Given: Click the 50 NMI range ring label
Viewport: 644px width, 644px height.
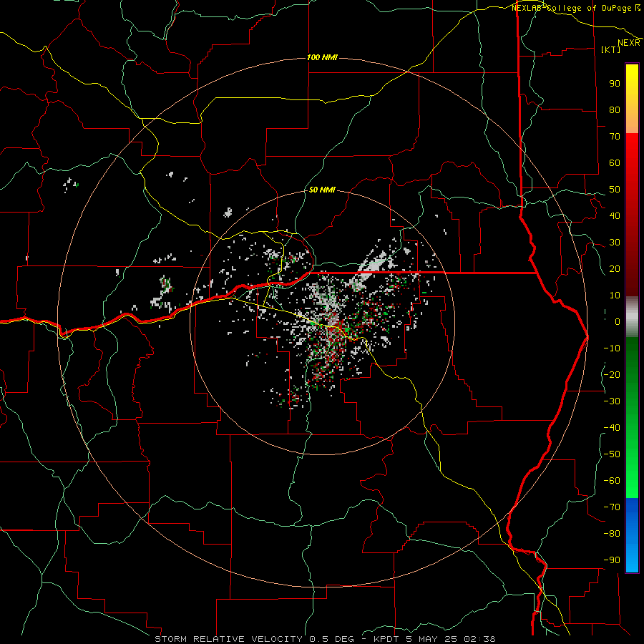Looking at the screenshot, I should click(322, 190).
